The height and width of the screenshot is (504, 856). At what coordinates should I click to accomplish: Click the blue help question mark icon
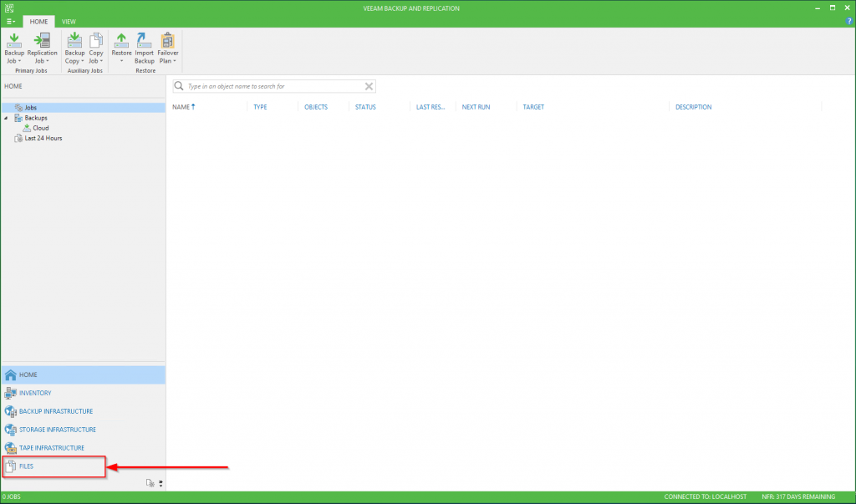click(849, 21)
